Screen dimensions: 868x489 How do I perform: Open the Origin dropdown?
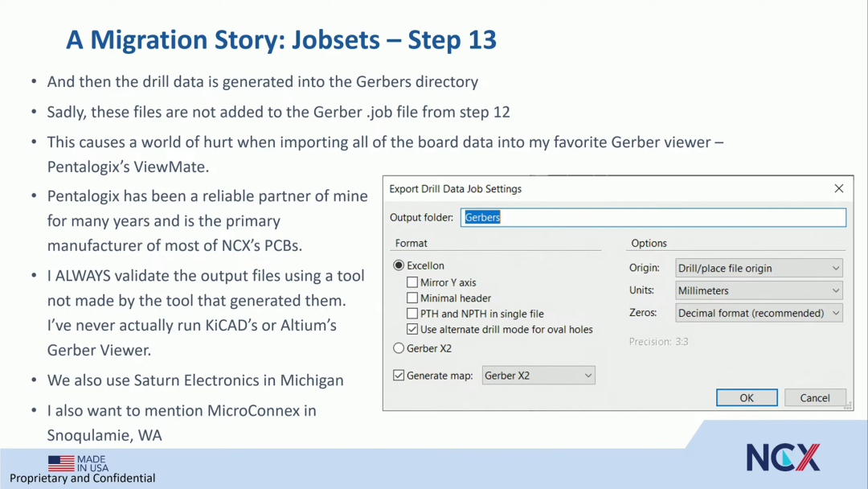click(759, 268)
